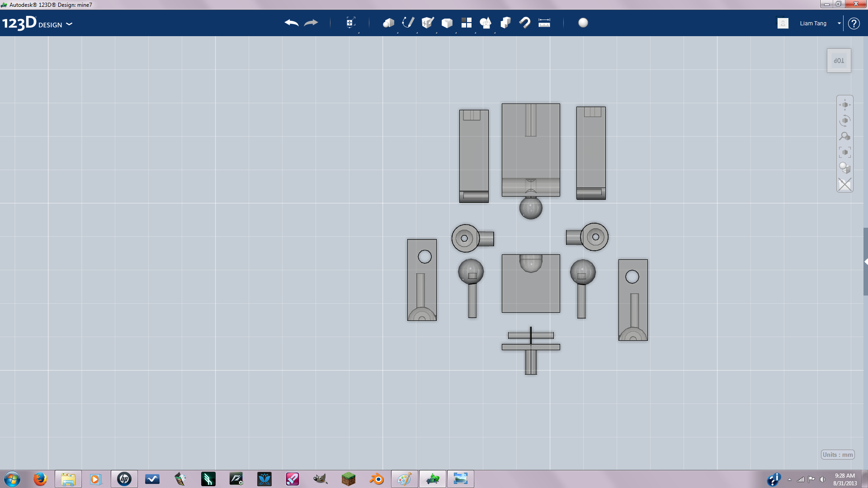Screen dimensions: 868x488
Task: Open the Combine tool
Action: tap(505, 23)
